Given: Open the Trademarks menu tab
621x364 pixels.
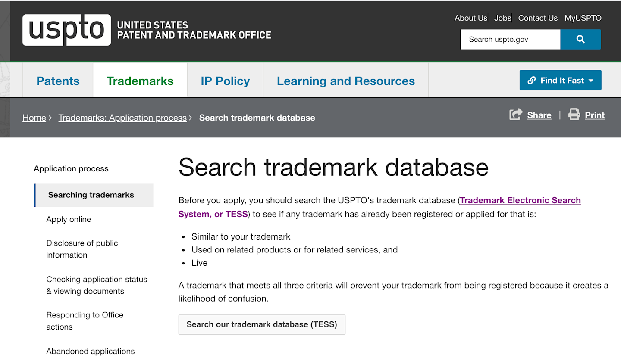Looking at the screenshot, I should [x=140, y=81].
